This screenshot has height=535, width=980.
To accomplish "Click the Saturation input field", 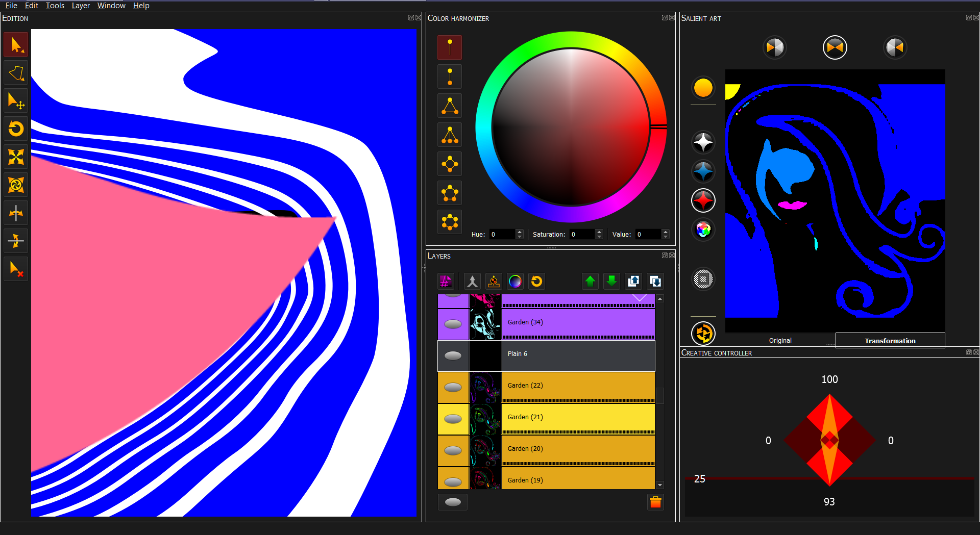I will point(582,235).
